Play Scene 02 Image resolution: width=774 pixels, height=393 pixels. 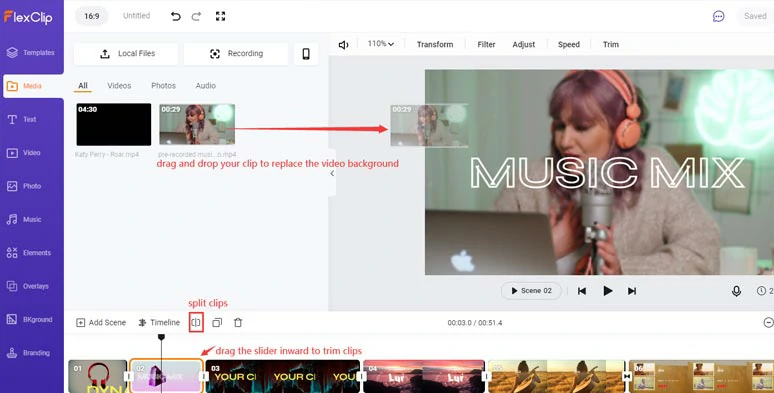[x=531, y=291]
